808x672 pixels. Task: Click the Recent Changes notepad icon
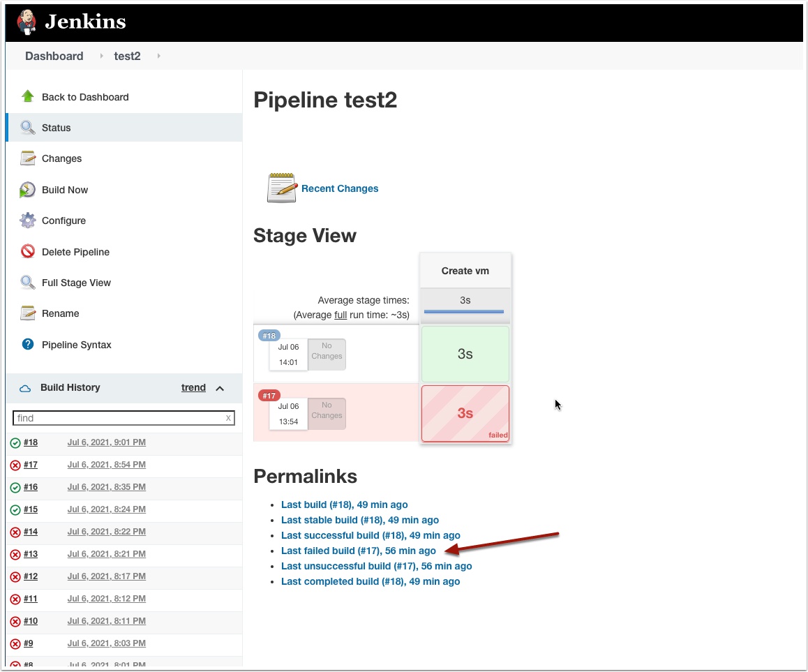click(x=282, y=188)
